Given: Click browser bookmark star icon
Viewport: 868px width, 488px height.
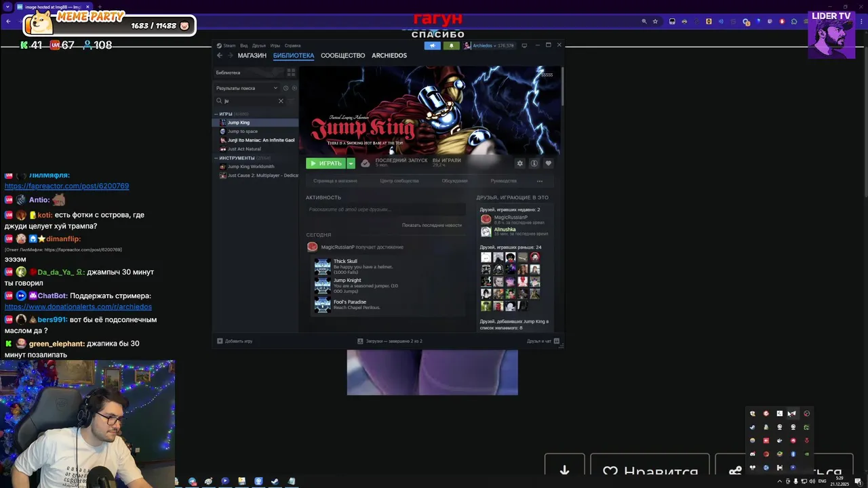Looking at the screenshot, I should (655, 21).
